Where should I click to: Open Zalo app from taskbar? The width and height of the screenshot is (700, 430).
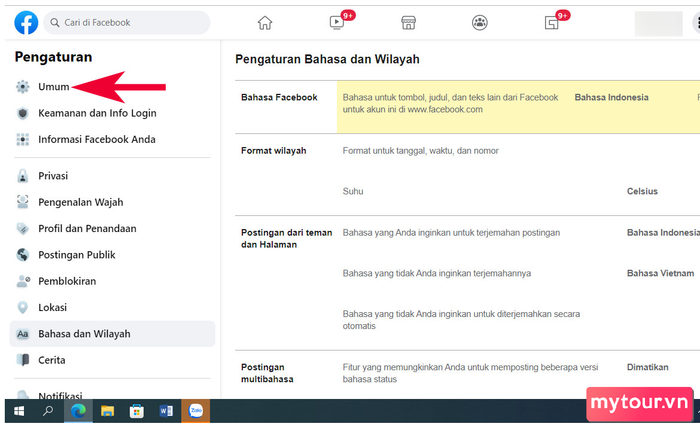[x=196, y=411]
